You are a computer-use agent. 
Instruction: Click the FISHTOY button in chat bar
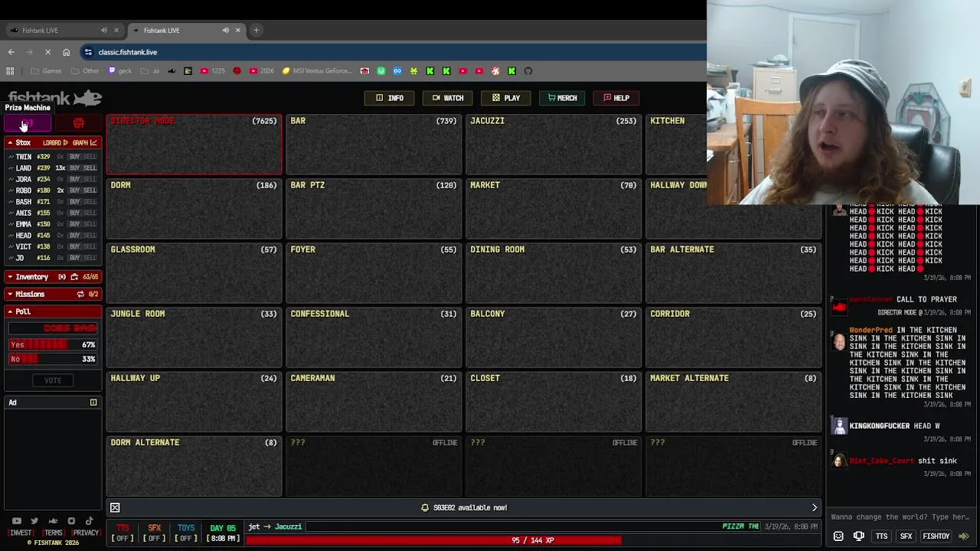(936, 536)
